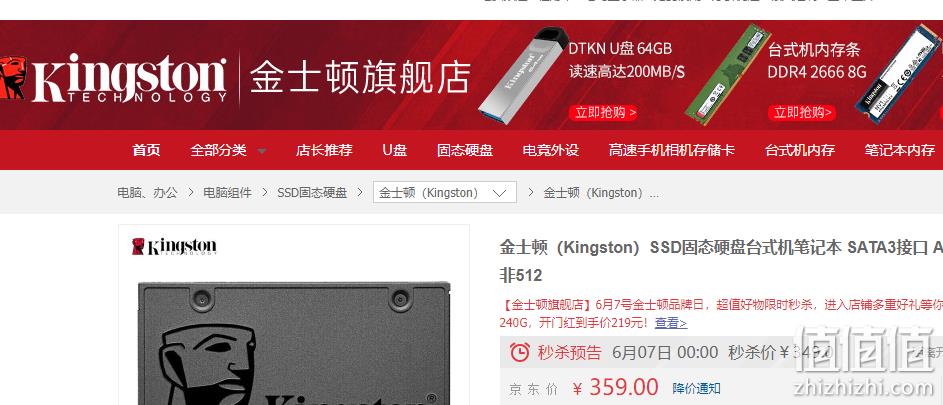Screen dimensions: 943x405
Task: Click the Kingston Technology logo in banner
Action: (x=114, y=78)
